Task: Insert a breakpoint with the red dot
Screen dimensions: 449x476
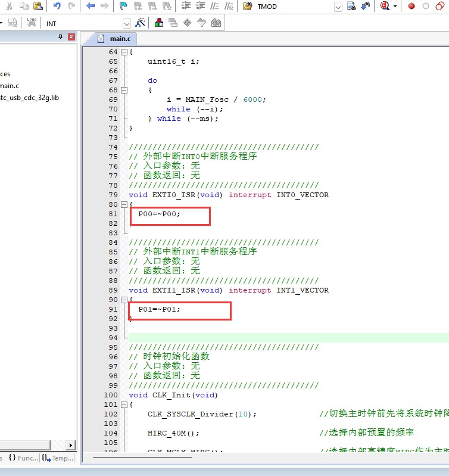Action: click(411, 6)
